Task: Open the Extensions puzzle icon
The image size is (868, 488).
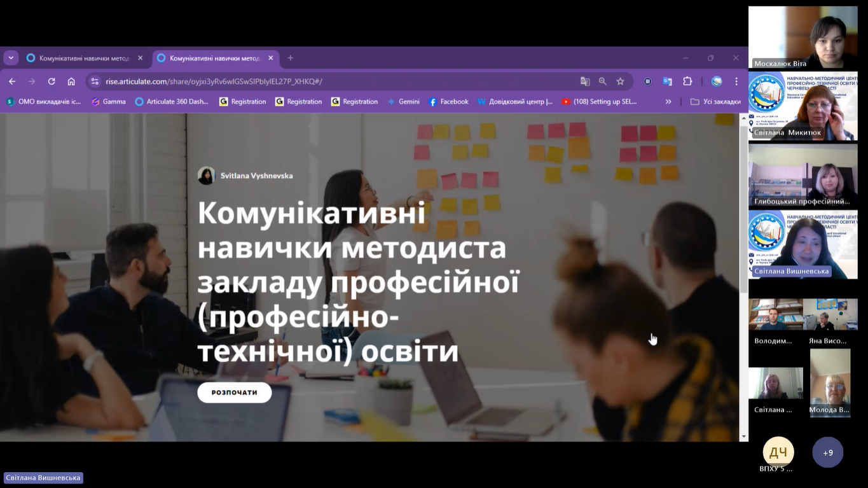Action: click(687, 81)
